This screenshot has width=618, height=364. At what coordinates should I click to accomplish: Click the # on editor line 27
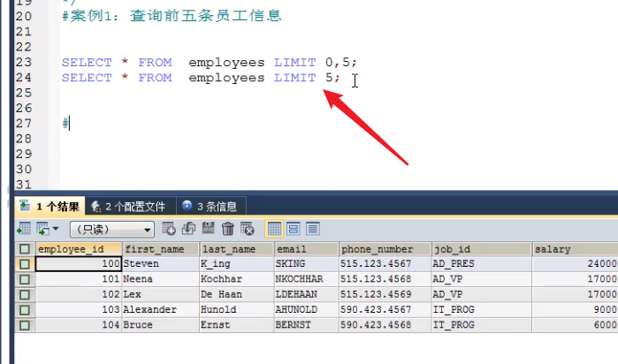click(x=65, y=124)
